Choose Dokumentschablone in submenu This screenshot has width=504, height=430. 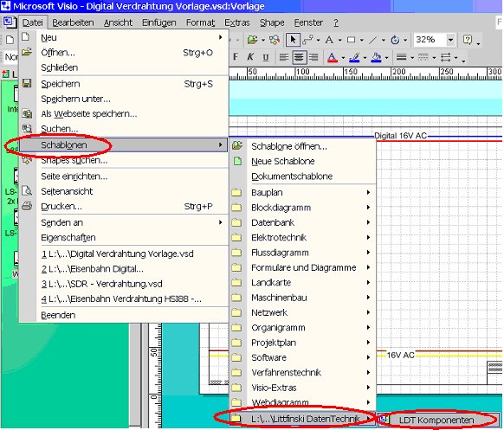pos(303,176)
